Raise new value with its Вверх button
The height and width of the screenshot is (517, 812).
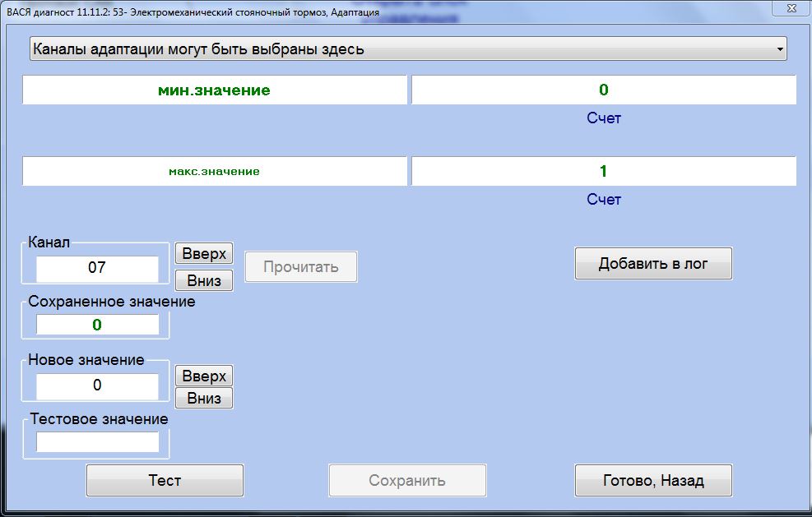pos(203,376)
